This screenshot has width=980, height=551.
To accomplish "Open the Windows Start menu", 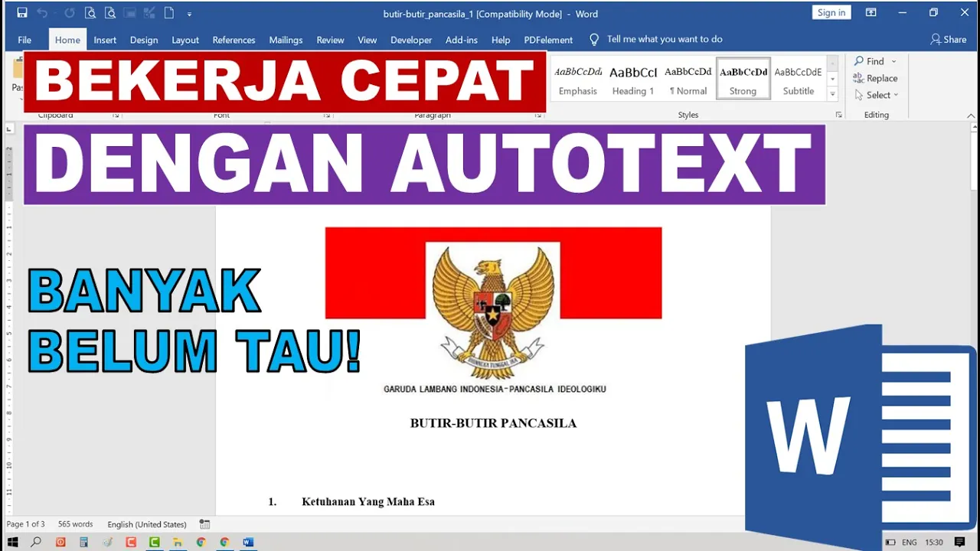I will tap(12, 542).
